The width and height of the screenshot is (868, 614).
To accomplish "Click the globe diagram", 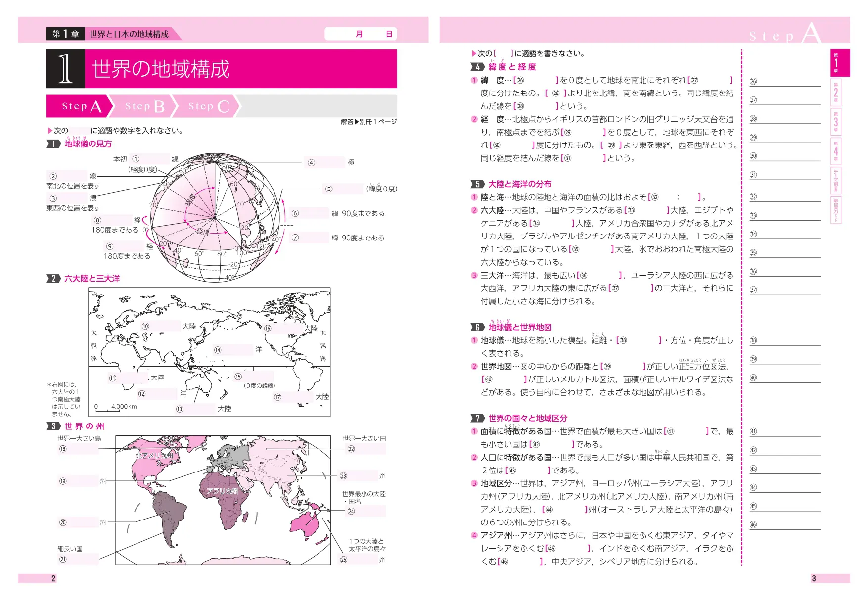I will click(215, 218).
